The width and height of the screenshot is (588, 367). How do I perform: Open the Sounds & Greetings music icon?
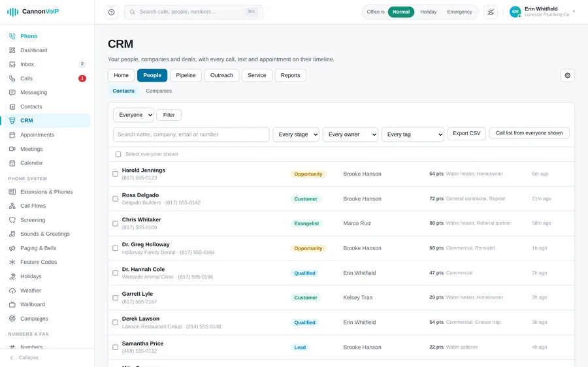pos(12,234)
